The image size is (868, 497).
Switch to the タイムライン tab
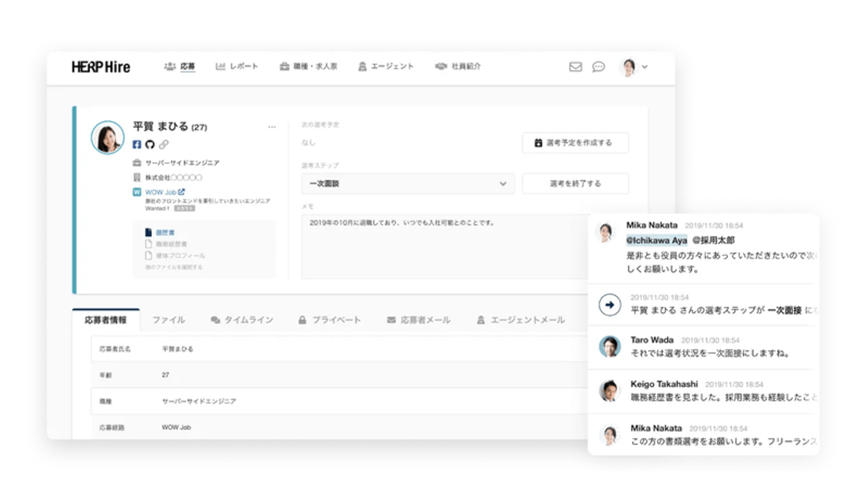(242, 320)
